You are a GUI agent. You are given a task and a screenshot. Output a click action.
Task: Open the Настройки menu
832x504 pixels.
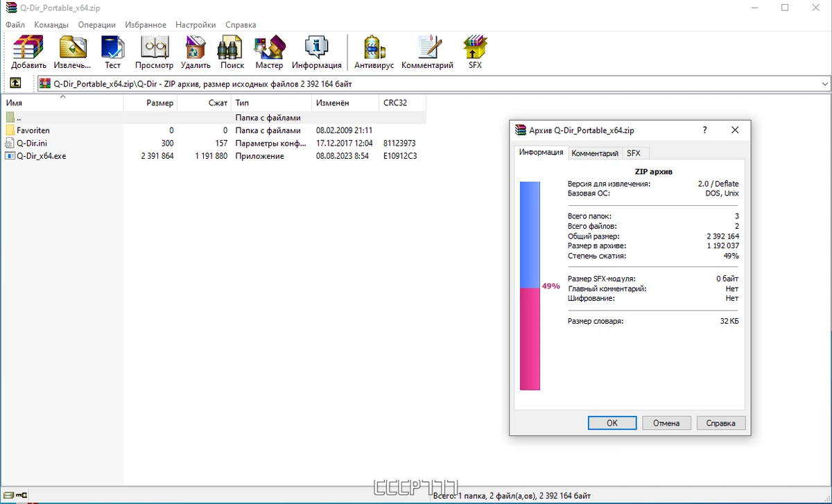[x=196, y=24]
